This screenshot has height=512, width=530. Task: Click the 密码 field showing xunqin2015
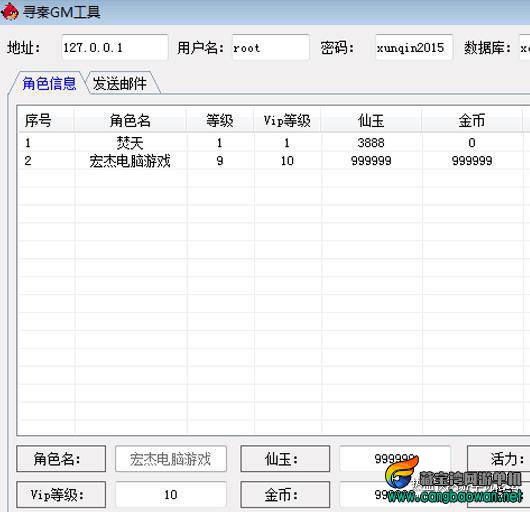(x=414, y=47)
